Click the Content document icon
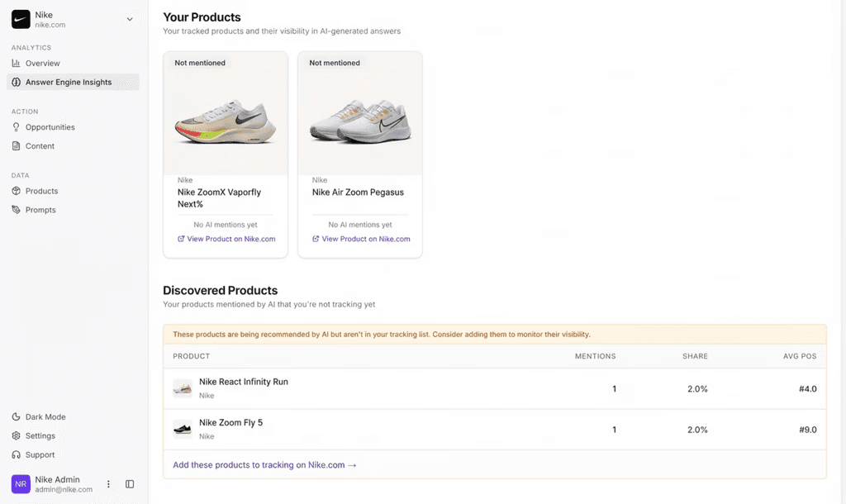Viewport: 846px width, 504px height. (x=17, y=146)
